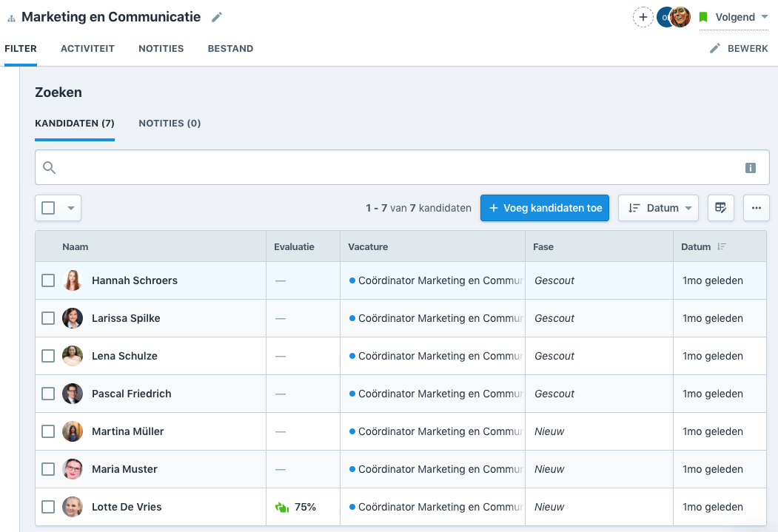Click the sort icon in the Datum column header
This screenshot has width=778, height=532.
722,246
